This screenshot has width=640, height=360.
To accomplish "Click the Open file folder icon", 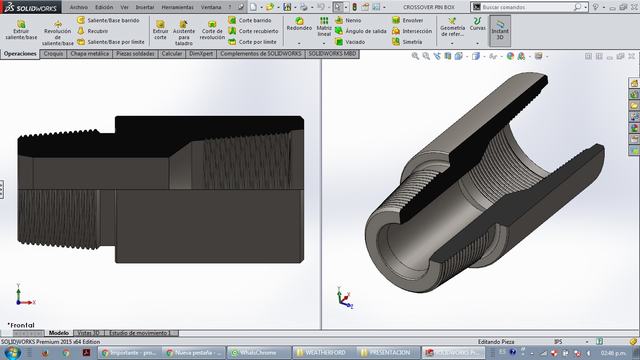I will click(269, 7).
